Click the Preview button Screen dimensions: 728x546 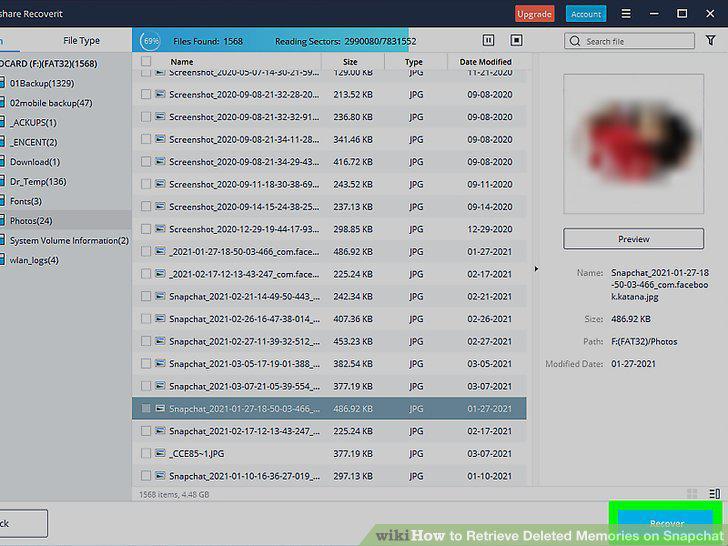pos(633,239)
